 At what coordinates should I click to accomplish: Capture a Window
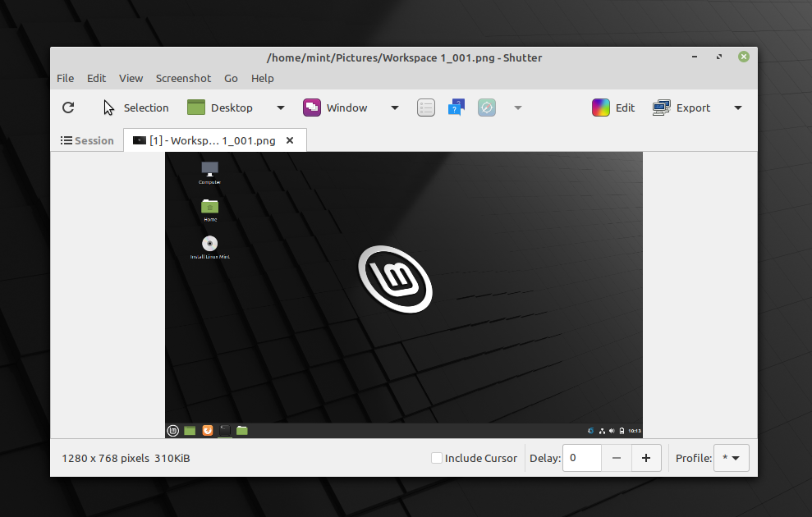pyautogui.click(x=335, y=108)
